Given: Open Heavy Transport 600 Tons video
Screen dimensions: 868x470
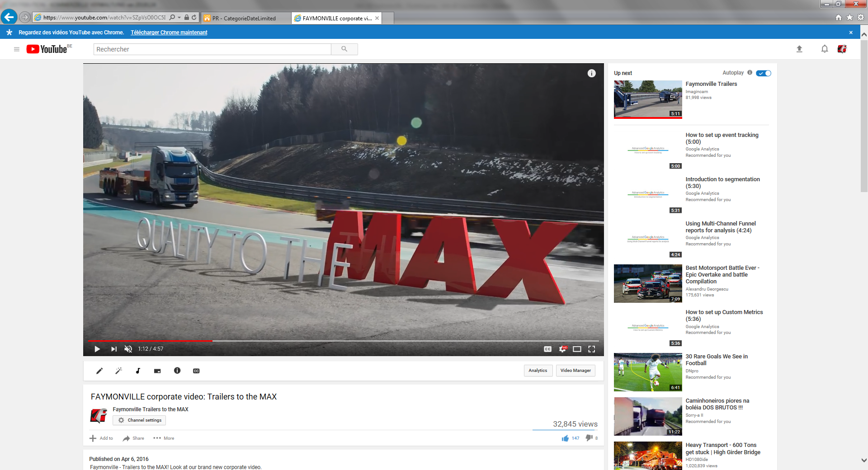Looking at the screenshot, I should [723, 449].
